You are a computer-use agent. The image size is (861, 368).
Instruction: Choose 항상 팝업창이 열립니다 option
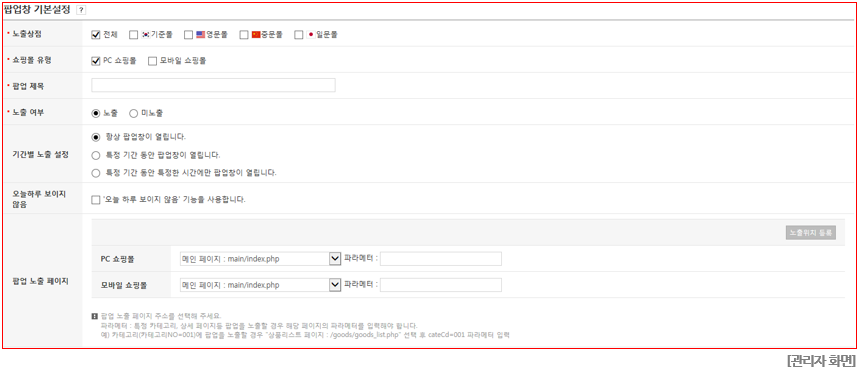[x=96, y=137]
